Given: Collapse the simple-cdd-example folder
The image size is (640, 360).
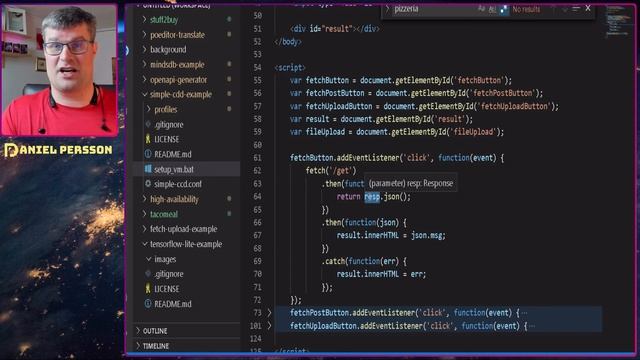Looking at the screenshot, I should (144, 94).
